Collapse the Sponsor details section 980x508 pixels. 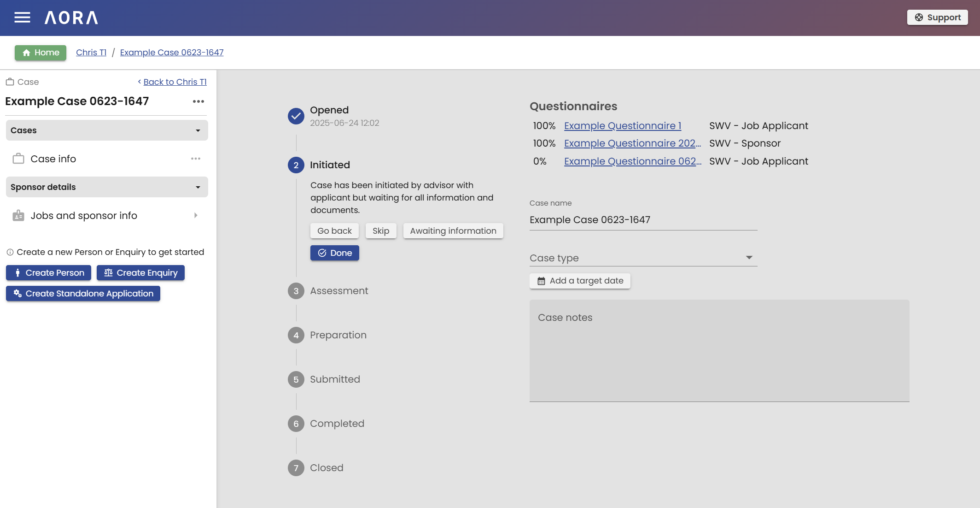(198, 187)
